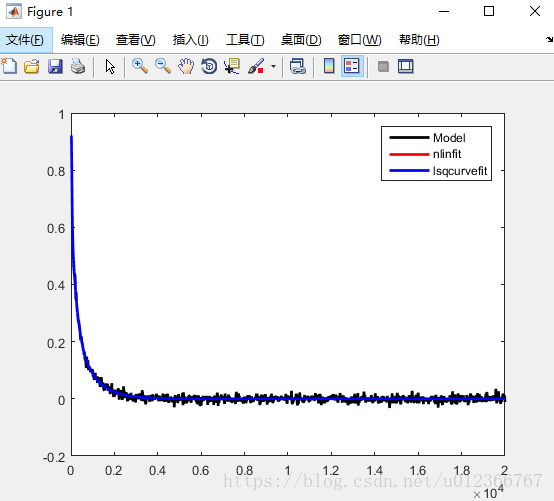Maximize the Figure 1 window
Screen dimensions: 554x501
click(489, 12)
